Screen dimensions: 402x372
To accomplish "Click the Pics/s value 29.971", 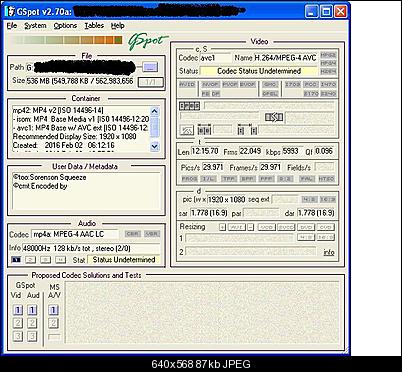I will [x=213, y=167].
